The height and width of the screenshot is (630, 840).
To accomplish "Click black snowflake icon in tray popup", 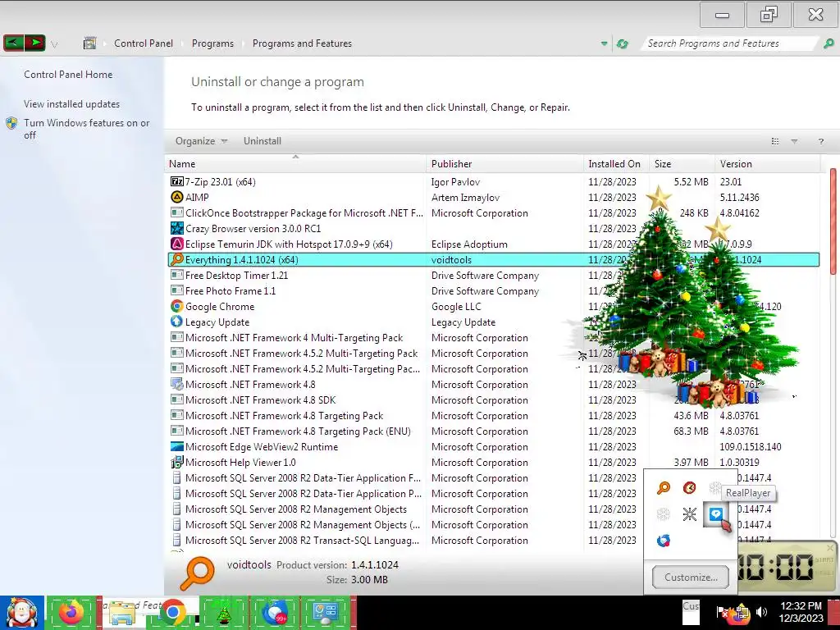I will pyautogui.click(x=689, y=514).
